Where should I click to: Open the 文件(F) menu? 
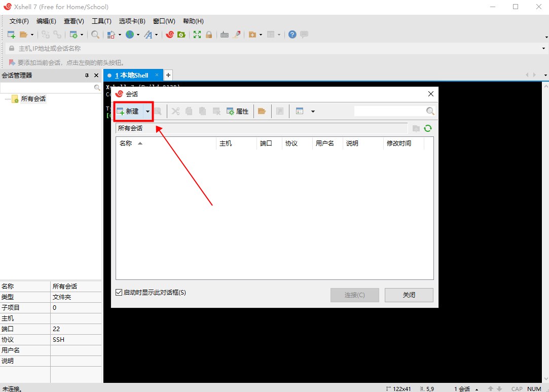[19, 21]
